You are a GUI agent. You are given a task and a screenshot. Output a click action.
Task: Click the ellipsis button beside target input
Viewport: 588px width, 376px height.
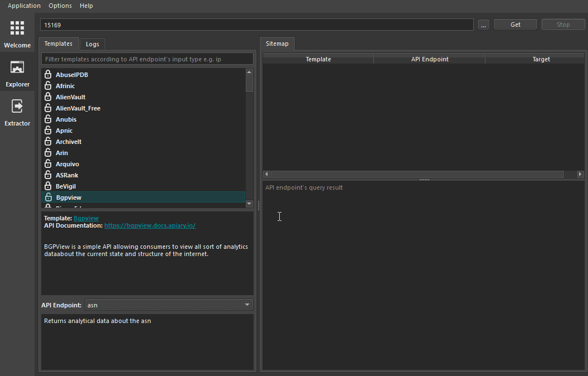pyautogui.click(x=483, y=25)
